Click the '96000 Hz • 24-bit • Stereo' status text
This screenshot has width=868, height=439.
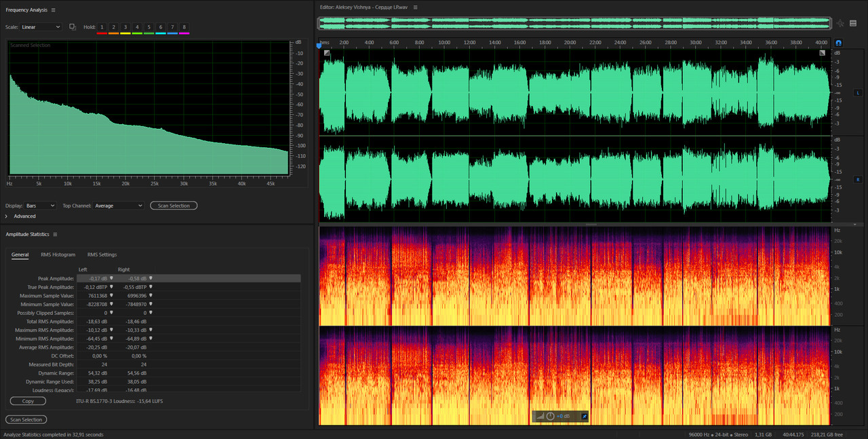(x=718, y=434)
